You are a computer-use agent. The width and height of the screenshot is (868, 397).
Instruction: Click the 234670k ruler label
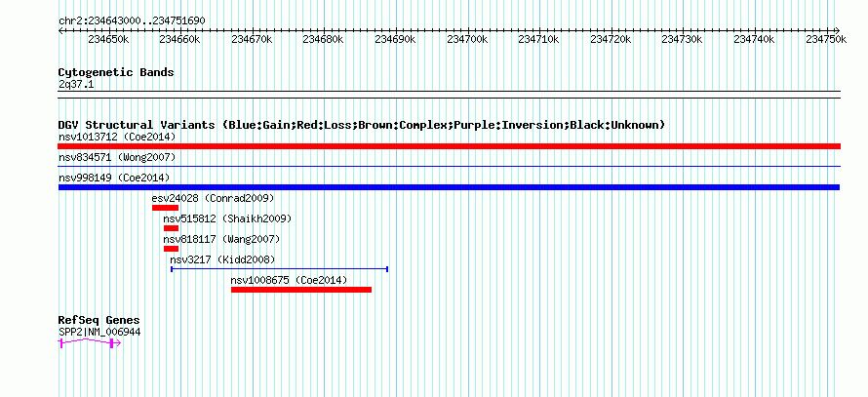(x=253, y=39)
